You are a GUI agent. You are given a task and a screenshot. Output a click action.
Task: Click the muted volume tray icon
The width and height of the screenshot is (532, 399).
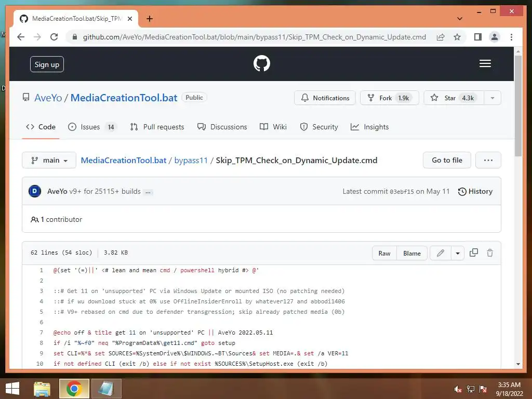(x=458, y=389)
